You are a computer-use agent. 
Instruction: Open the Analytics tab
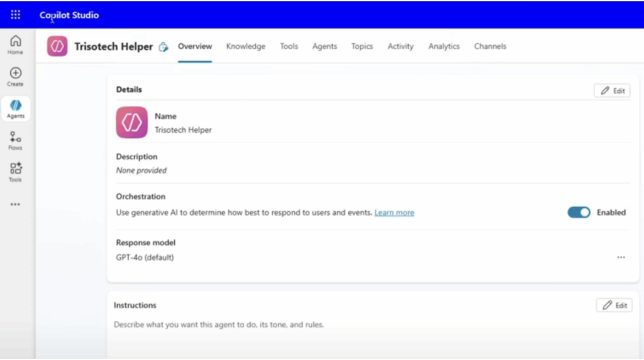click(444, 46)
